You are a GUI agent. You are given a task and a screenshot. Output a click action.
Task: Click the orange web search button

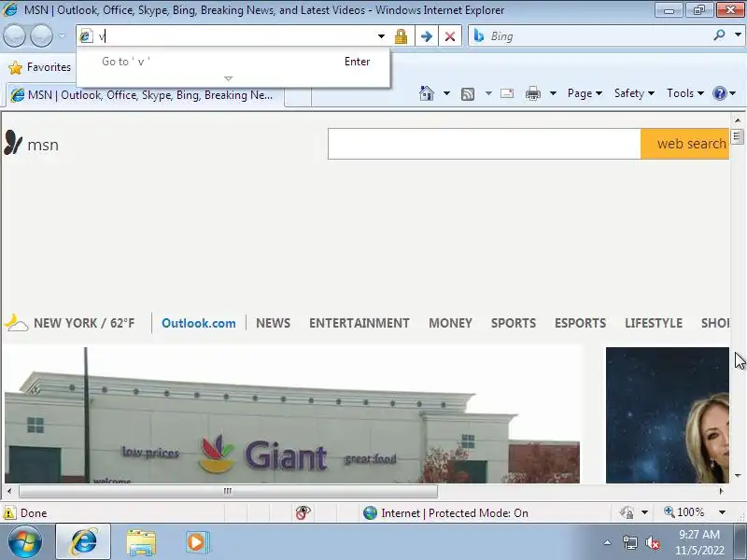pos(684,144)
